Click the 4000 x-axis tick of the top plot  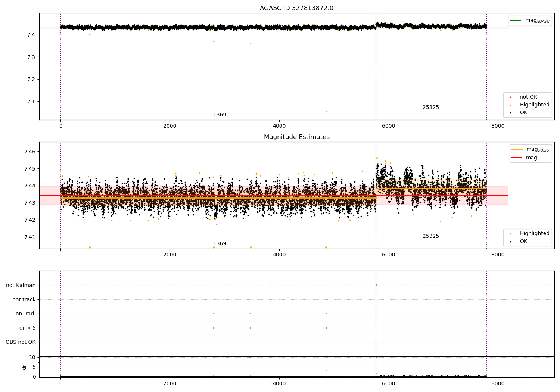pos(279,126)
